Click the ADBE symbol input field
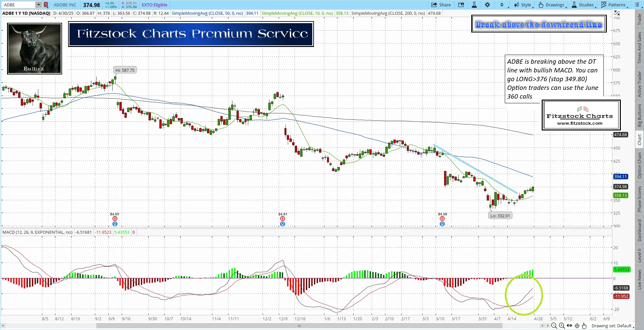The width and height of the screenshot is (644, 330). click(18, 5)
